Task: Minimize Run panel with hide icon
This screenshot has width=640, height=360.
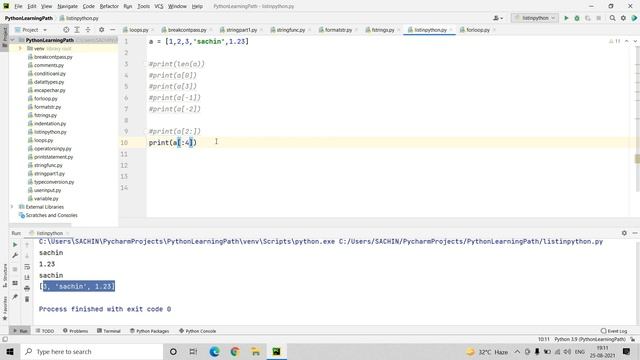Action: [x=635, y=233]
